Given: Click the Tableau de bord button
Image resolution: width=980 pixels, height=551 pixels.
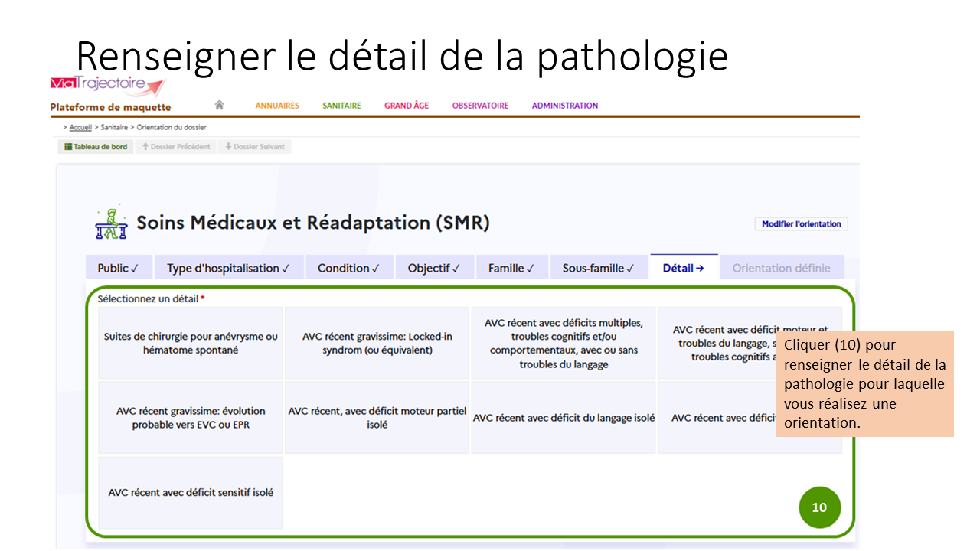Looking at the screenshot, I should click(x=96, y=147).
